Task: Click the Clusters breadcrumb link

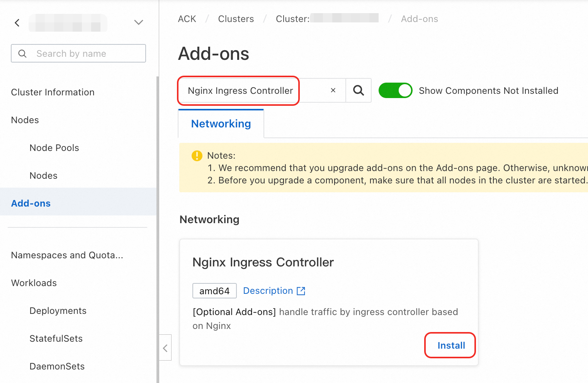Action: pyautogui.click(x=236, y=19)
